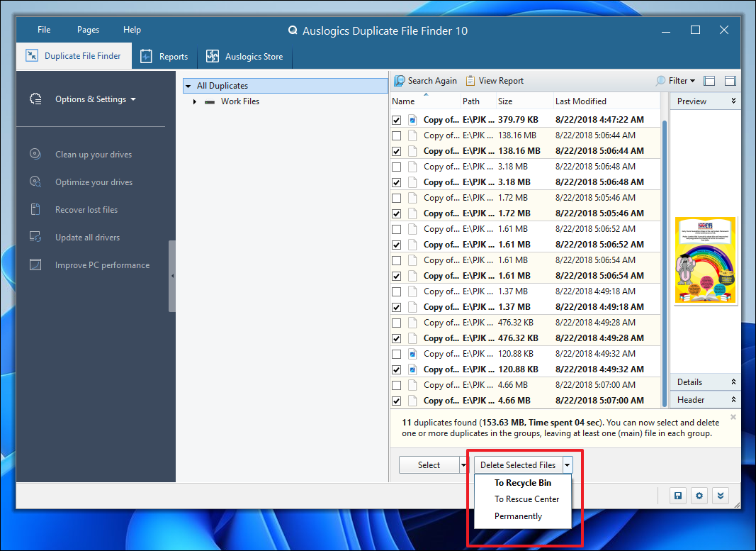Click the Search Again button label

432,81
